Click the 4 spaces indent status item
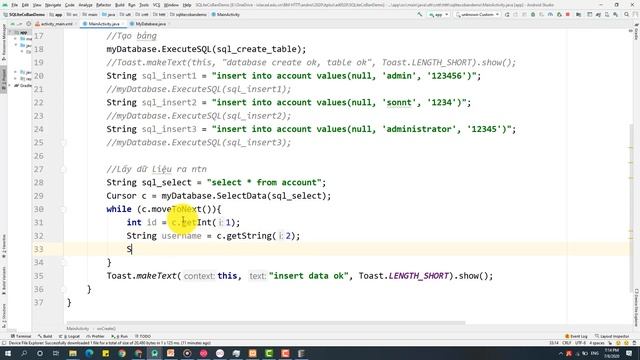The width and height of the screenshot is (640, 360). pyautogui.click(x=596, y=343)
